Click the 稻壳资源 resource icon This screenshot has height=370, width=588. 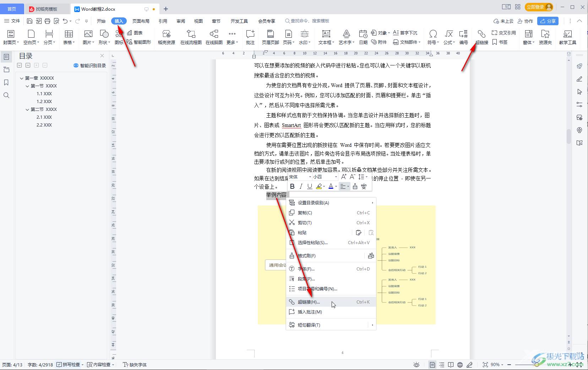point(167,37)
